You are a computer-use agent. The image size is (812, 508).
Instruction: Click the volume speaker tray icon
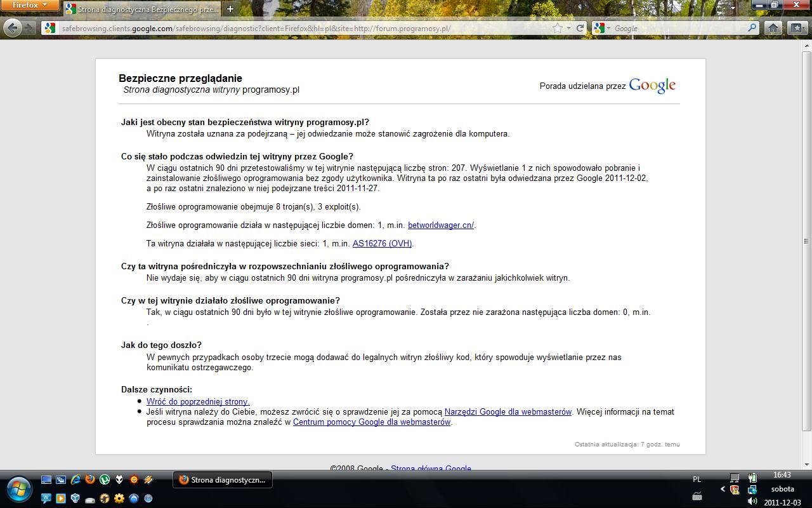click(x=752, y=501)
